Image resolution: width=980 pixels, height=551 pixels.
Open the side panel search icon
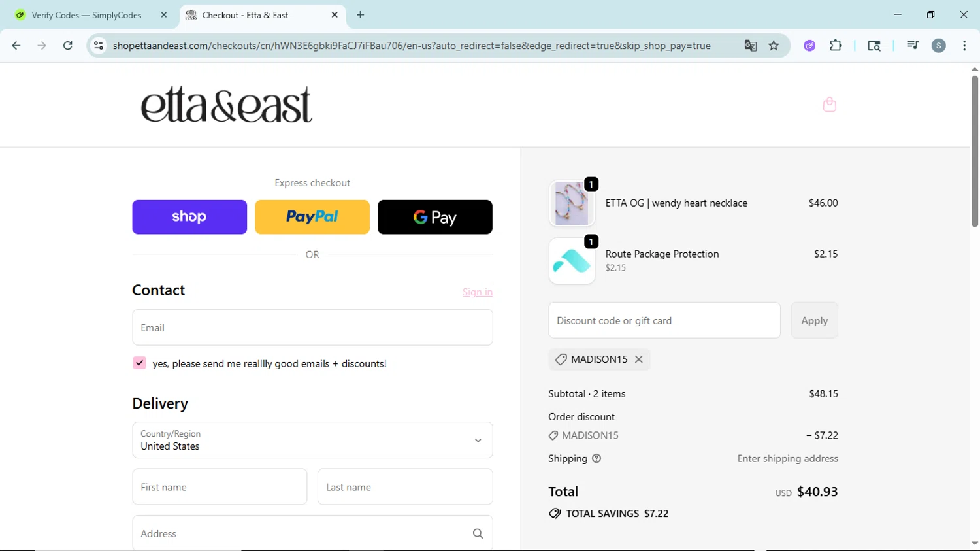pyautogui.click(x=874, y=46)
